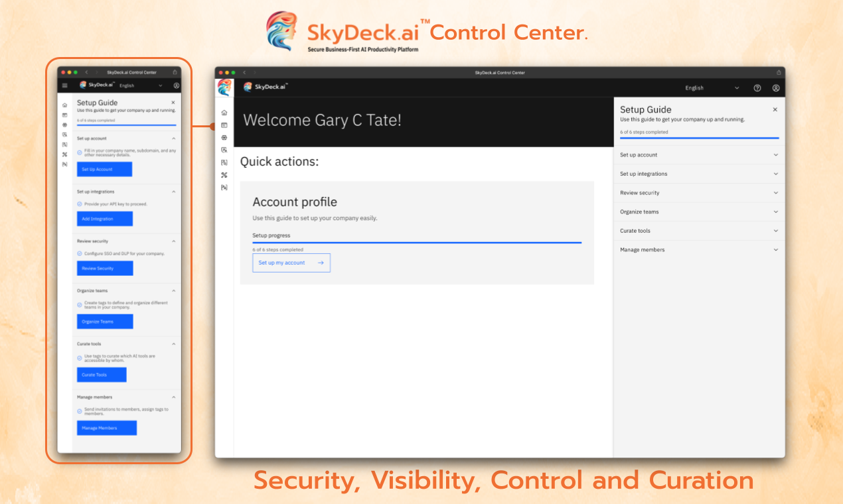The image size is (843, 504).
Task: Click the share icon in small window title bar
Action: (175, 72)
